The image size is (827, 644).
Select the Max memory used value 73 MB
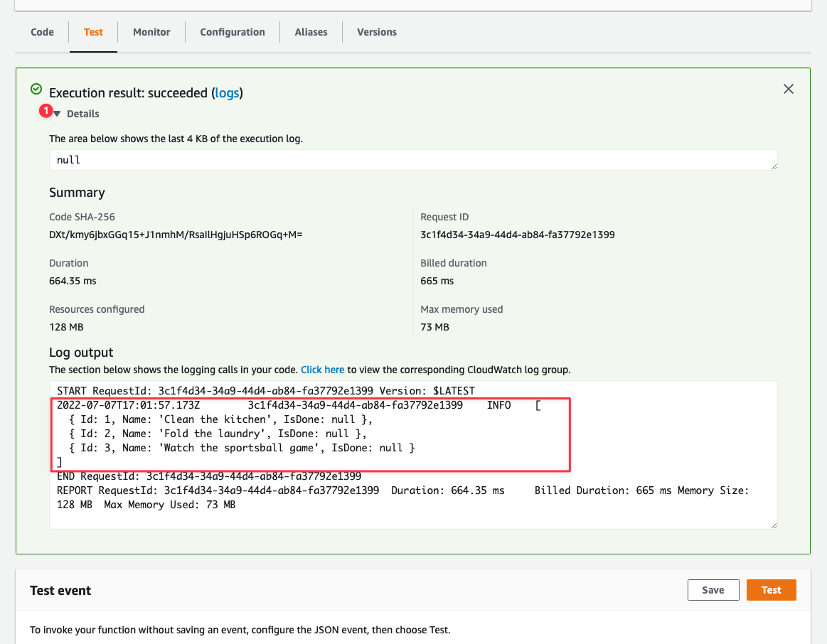[434, 327]
